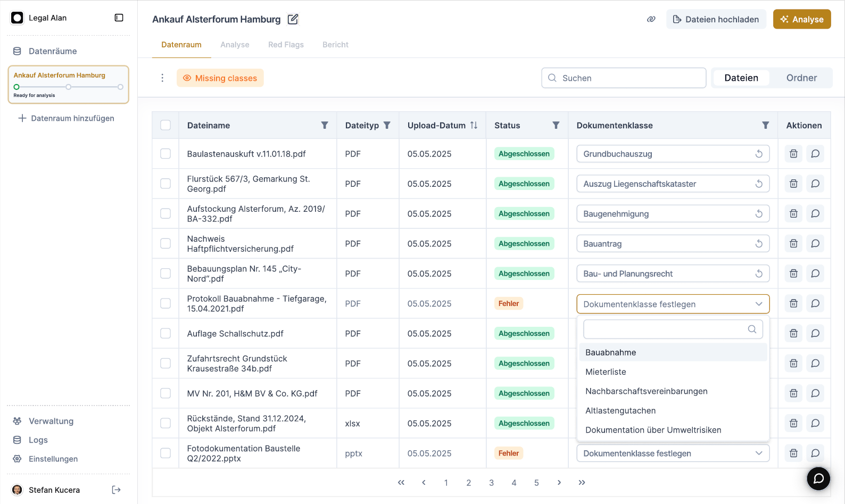Choose Bauabnahme from the open dropdown list
This screenshot has width=845, height=504.
tap(611, 352)
